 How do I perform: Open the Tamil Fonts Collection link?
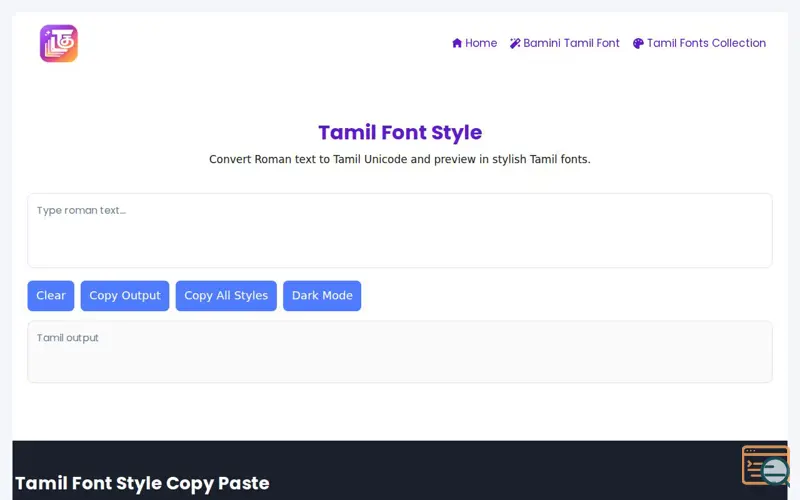699,43
